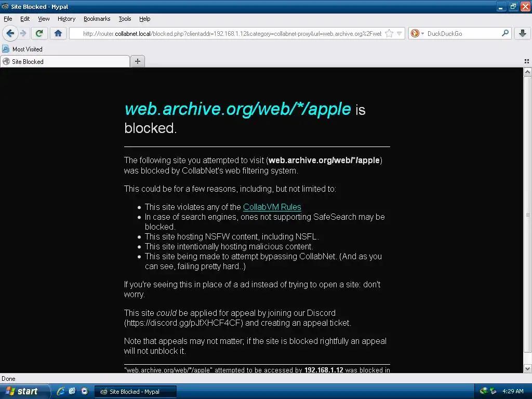Open the Tools menu
The image size is (532, 399).
[125, 19]
